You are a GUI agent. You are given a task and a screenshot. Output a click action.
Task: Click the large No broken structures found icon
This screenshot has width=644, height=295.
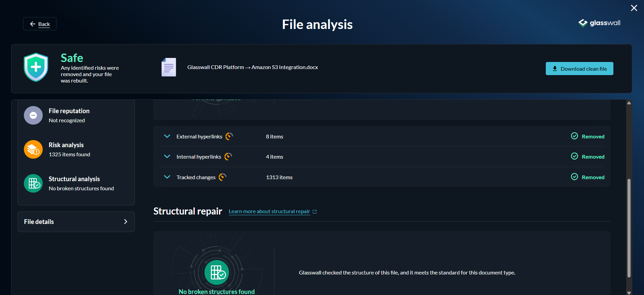pos(217,272)
